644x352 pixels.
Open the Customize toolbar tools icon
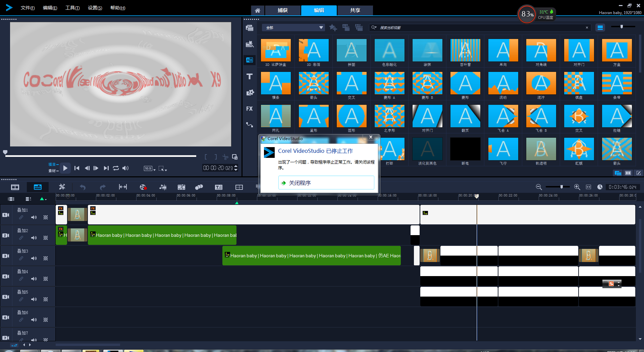tap(62, 187)
